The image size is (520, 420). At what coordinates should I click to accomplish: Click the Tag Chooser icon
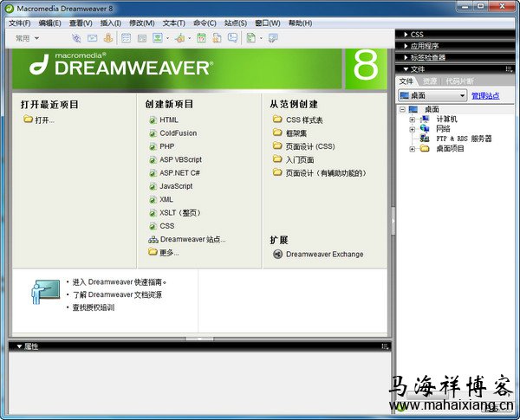pos(273,38)
